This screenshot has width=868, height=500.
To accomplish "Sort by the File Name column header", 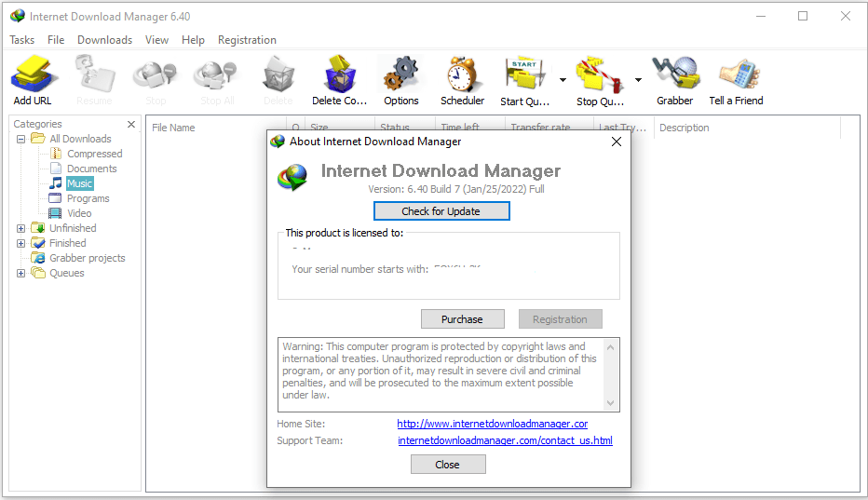I will click(x=216, y=128).
